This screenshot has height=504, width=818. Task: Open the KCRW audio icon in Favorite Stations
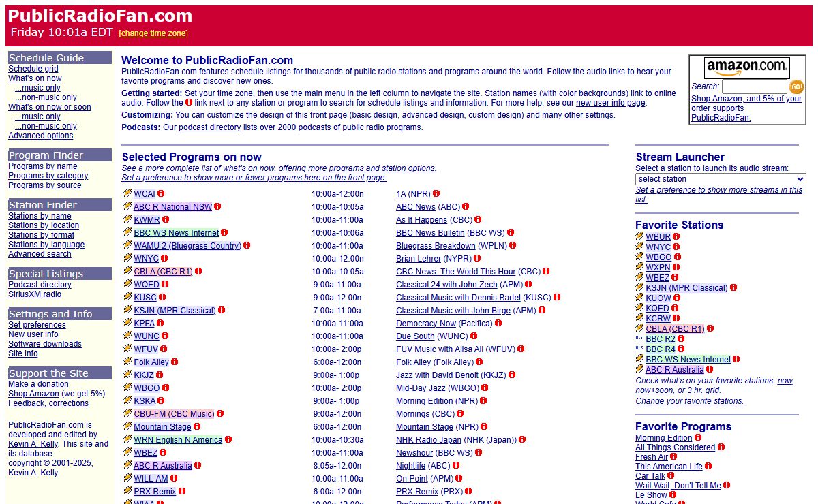point(639,318)
